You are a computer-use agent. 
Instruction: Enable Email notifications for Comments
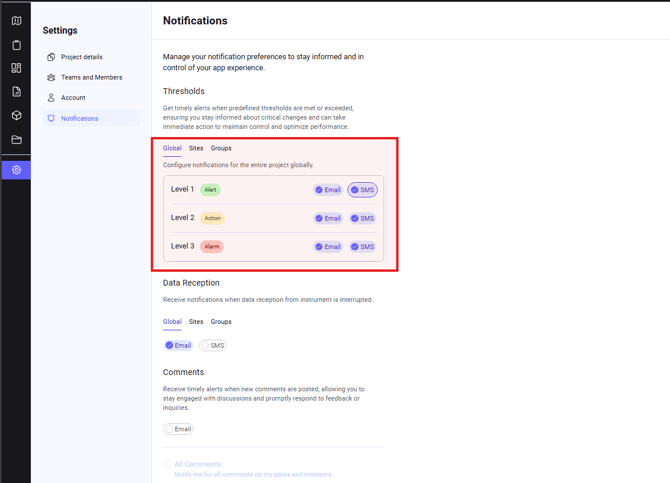click(x=178, y=429)
